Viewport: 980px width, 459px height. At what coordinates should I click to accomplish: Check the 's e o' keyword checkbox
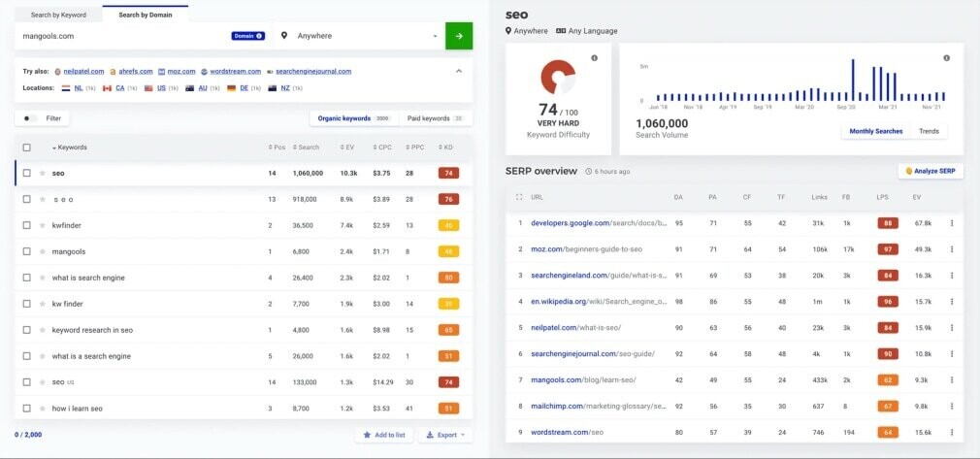coord(27,199)
